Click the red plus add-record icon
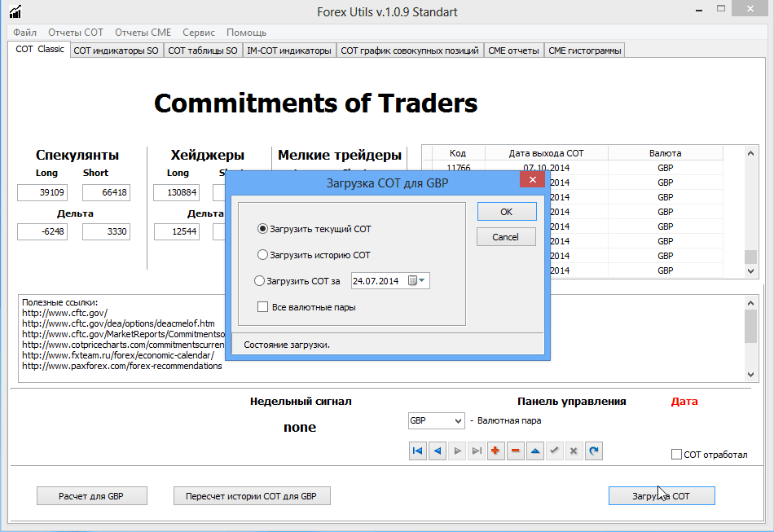The height and width of the screenshot is (532, 774). 496,451
